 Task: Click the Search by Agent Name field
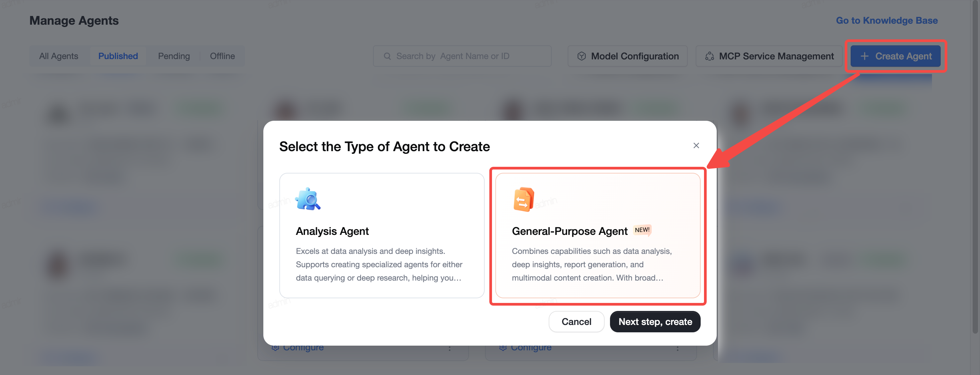[462, 56]
